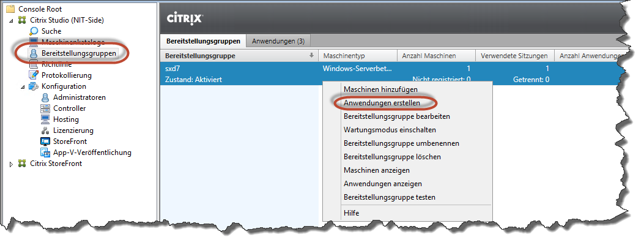Click the App-V-Veröffentlichung icon
This screenshot has height=245, width=644.
(45, 153)
